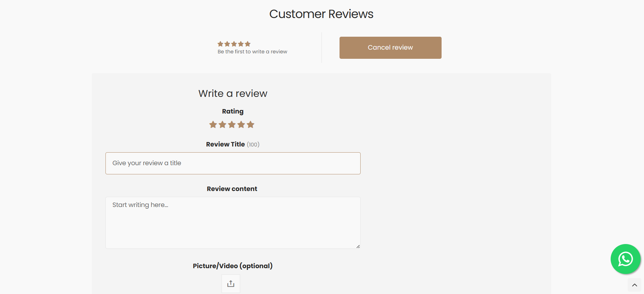Image resolution: width=644 pixels, height=294 pixels.
Task: Click the textarea resize handle corner
Action: (x=358, y=246)
